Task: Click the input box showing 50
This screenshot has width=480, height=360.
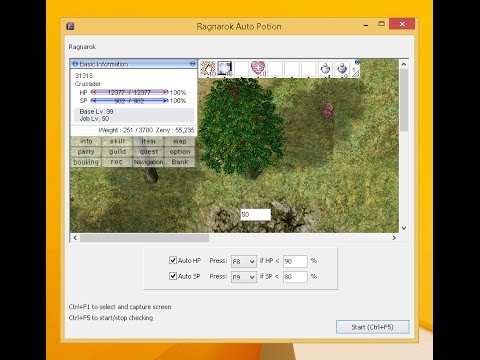Action: pos(256,215)
